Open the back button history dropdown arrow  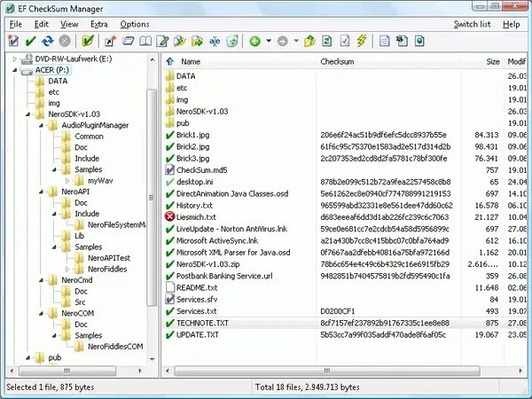click(269, 41)
